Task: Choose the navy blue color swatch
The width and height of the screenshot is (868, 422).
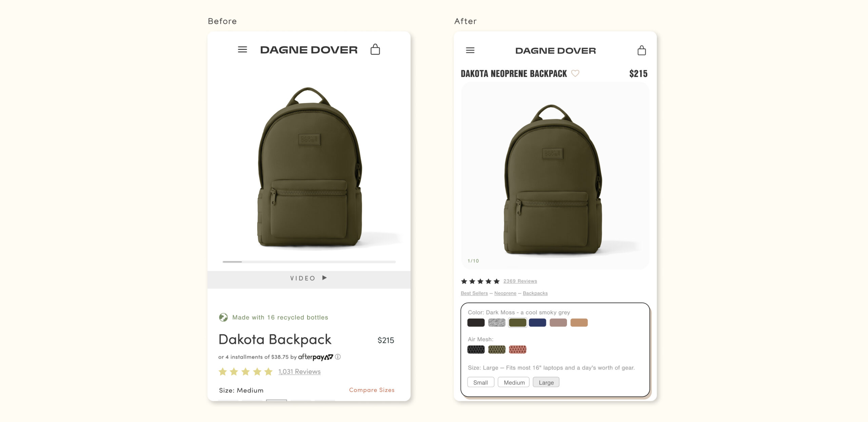Action: [537, 322]
